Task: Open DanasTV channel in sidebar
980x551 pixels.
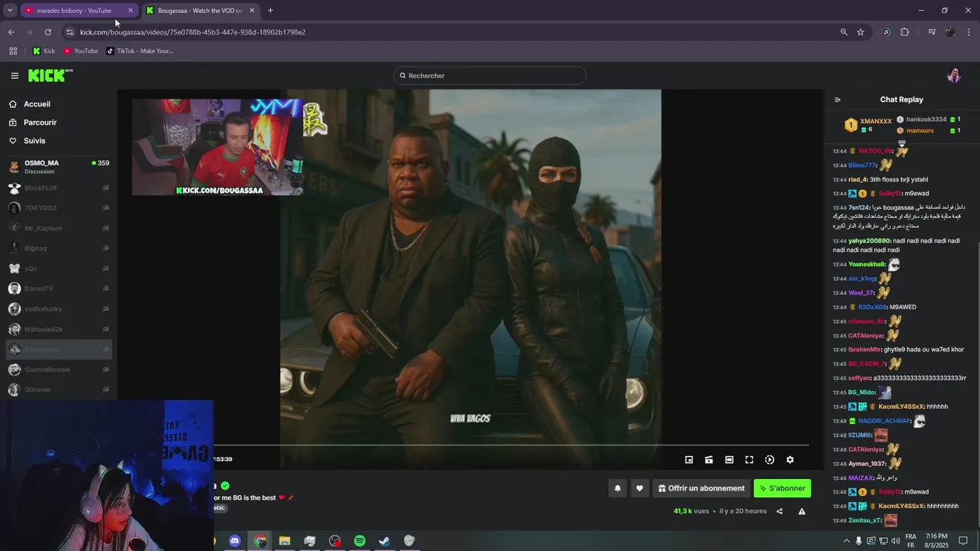Action: coord(58,289)
